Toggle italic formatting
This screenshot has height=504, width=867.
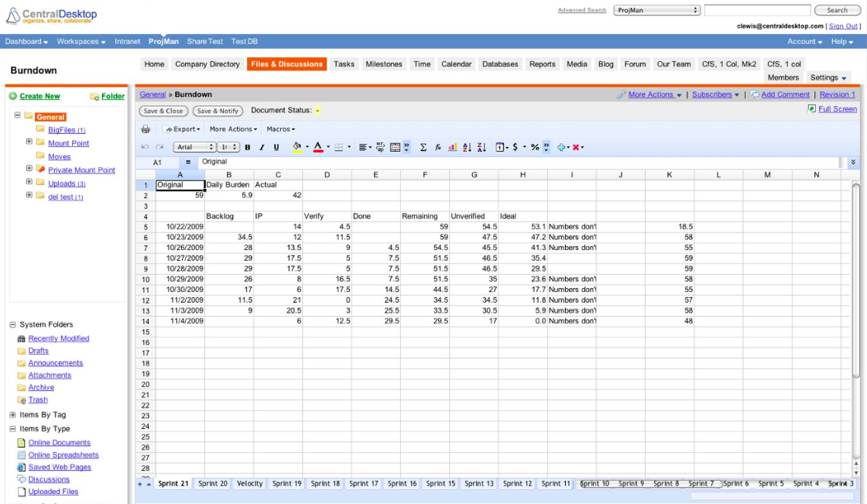pos(262,149)
